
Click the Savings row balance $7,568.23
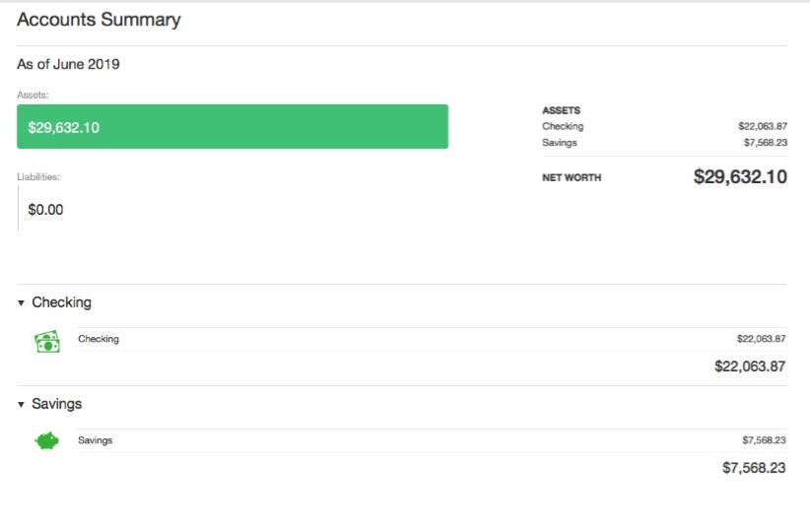[x=764, y=440]
